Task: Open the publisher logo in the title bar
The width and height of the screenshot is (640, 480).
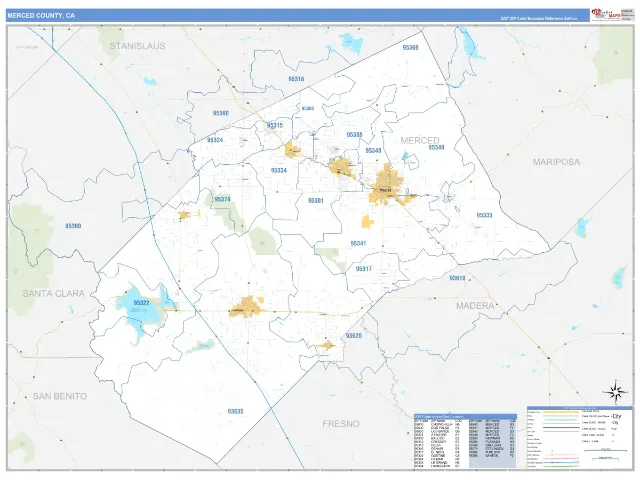Action: [x=604, y=15]
